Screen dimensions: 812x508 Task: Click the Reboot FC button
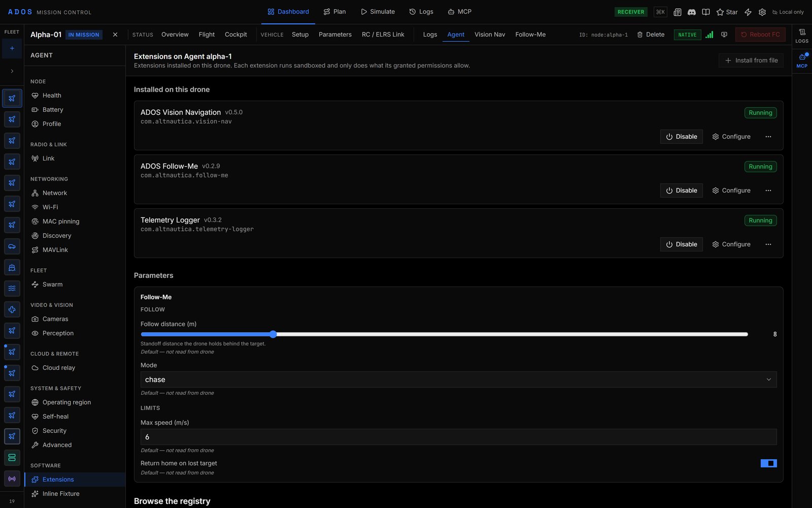[x=760, y=35]
